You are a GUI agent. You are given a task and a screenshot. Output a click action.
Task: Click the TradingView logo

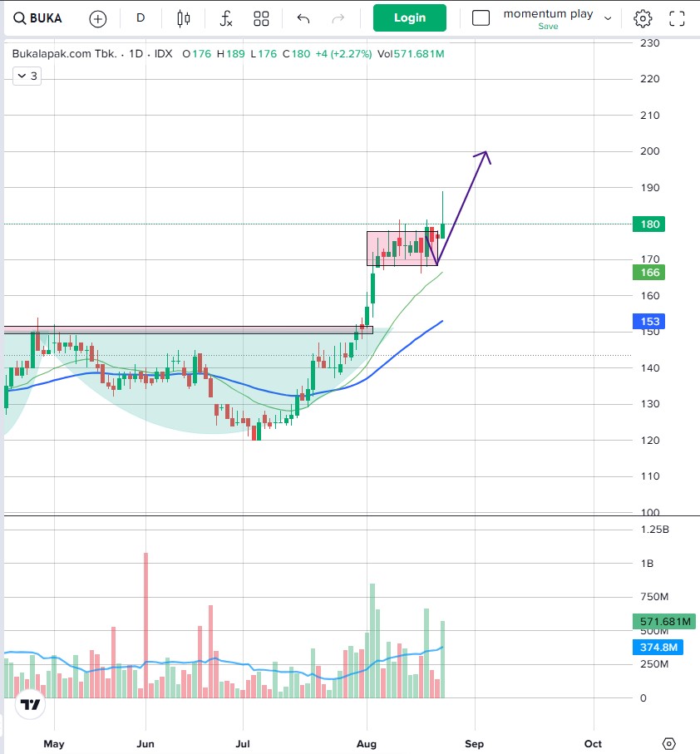pyautogui.click(x=30, y=705)
